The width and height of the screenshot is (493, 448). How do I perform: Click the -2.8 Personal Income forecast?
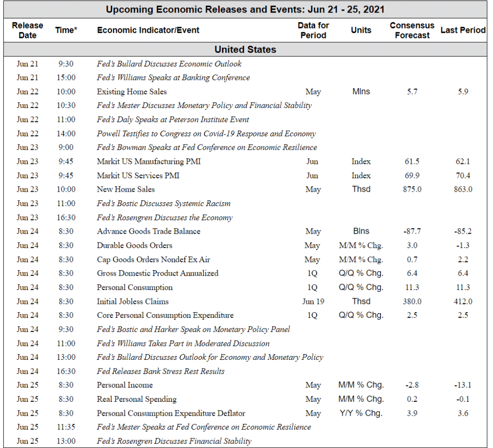(x=412, y=385)
